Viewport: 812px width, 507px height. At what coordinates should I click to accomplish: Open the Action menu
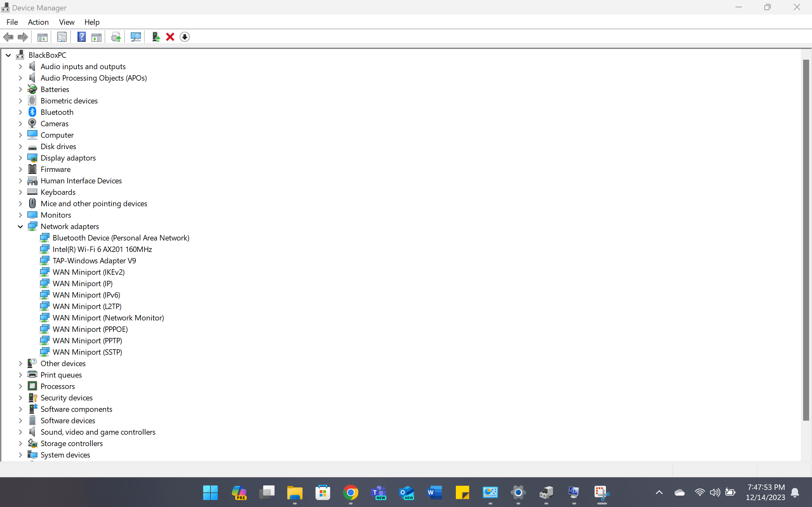38,22
